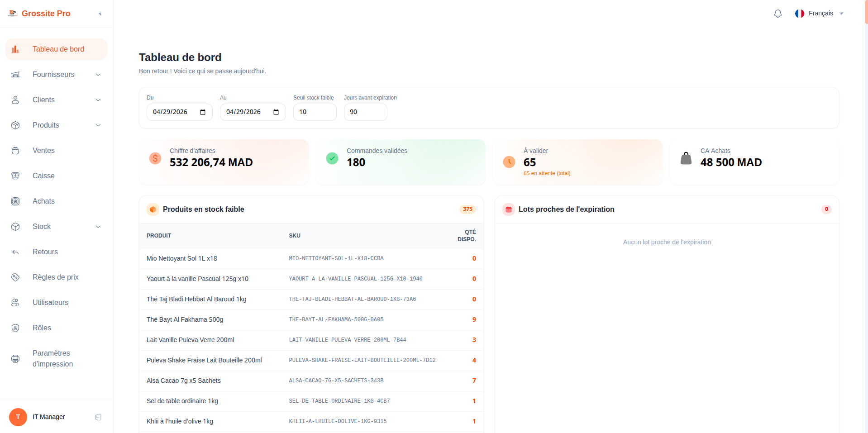Click the Fournisseurs sidebar icon
This screenshot has height=433, width=868.
tap(15, 75)
